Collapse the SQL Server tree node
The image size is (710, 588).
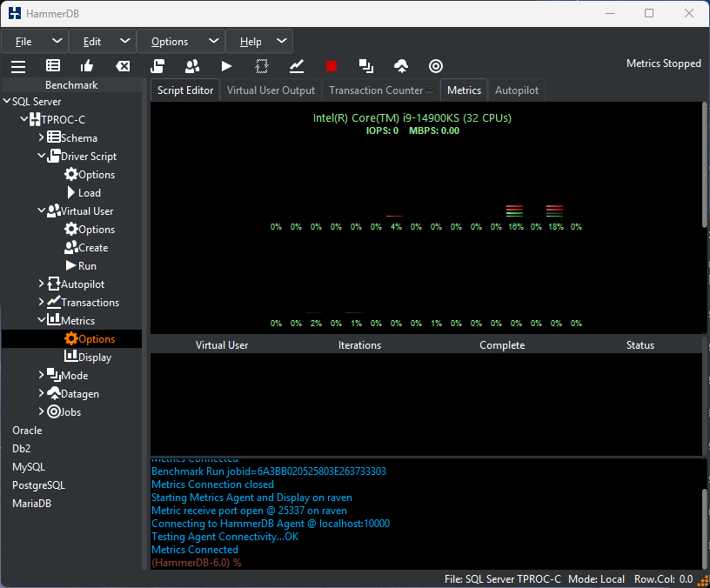point(7,102)
